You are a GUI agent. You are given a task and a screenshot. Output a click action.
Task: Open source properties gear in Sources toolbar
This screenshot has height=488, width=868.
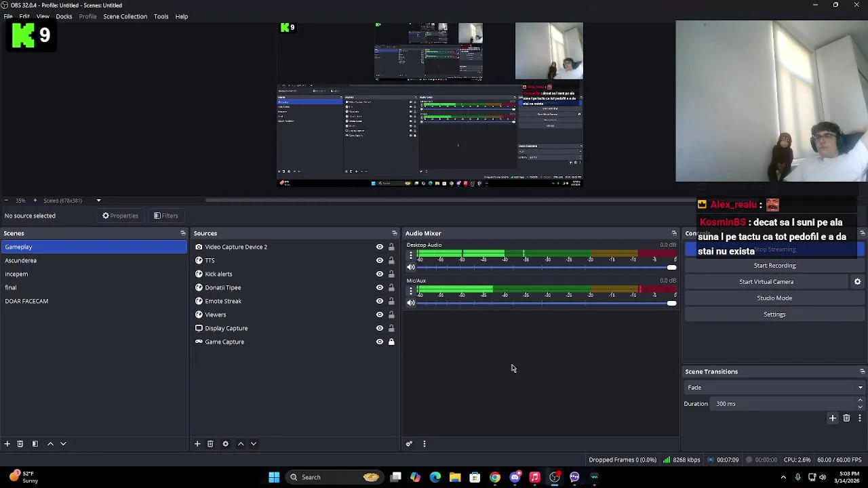tap(225, 444)
